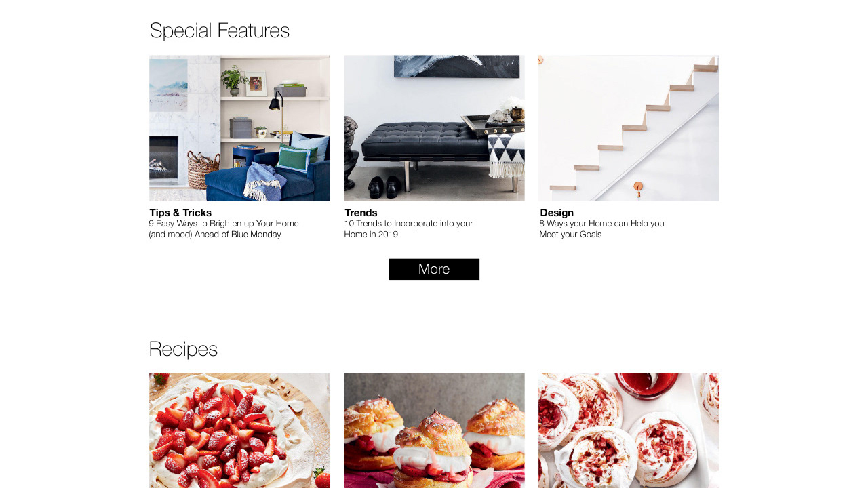Open the 8 Ways your Home article
The height and width of the screenshot is (488, 868).
pos(601,229)
